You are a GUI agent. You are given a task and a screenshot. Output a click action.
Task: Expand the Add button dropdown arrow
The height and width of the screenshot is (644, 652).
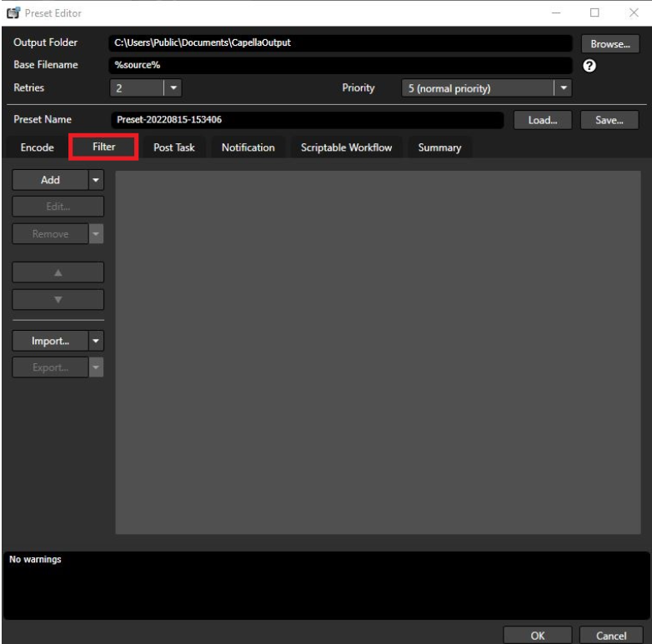[x=96, y=180]
